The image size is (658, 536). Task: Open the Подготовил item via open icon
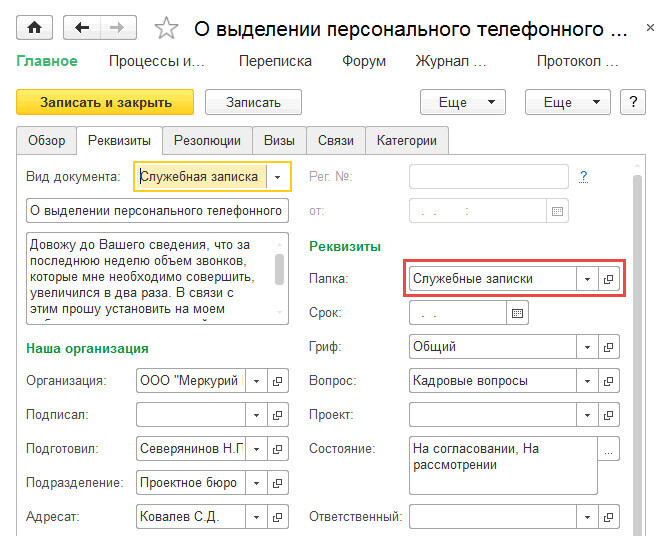tap(278, 449)
